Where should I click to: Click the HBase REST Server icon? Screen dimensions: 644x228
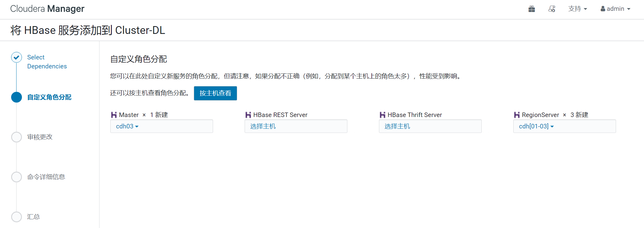point(248,115)
